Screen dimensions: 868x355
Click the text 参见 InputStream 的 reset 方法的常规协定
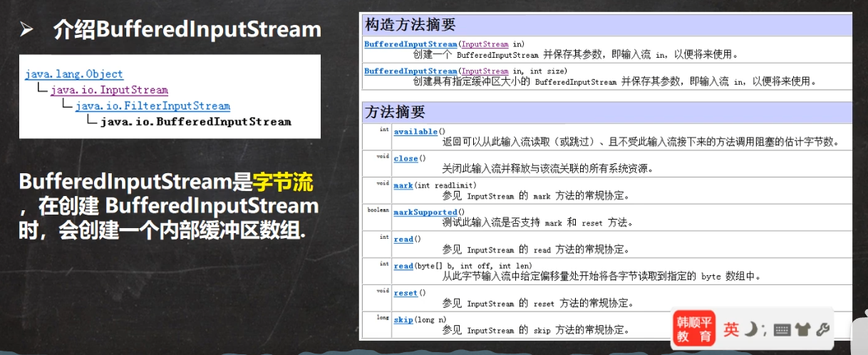(538, 304)
